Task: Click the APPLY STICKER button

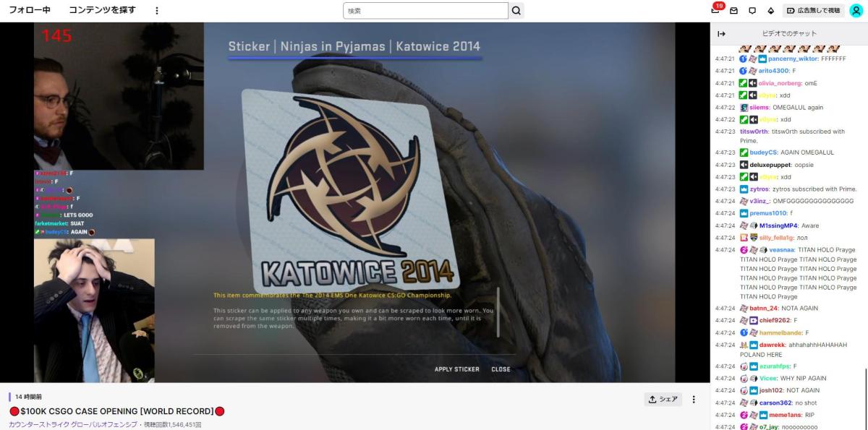Action: click(x=456, y=369)
